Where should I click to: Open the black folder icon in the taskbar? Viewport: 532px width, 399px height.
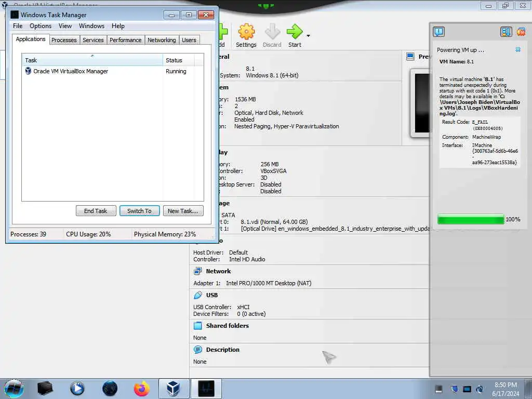click(45, 389)
